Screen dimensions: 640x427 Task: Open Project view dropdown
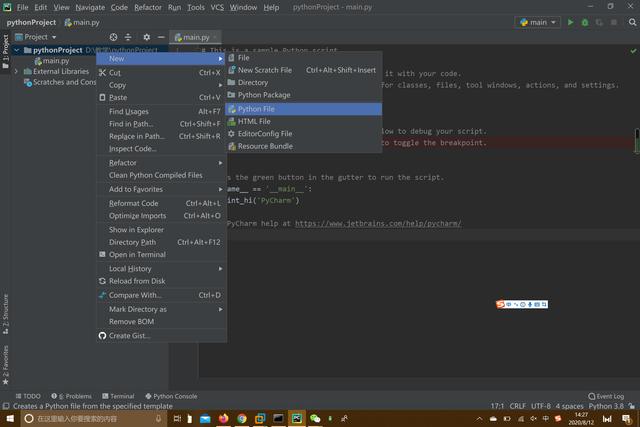36,37
